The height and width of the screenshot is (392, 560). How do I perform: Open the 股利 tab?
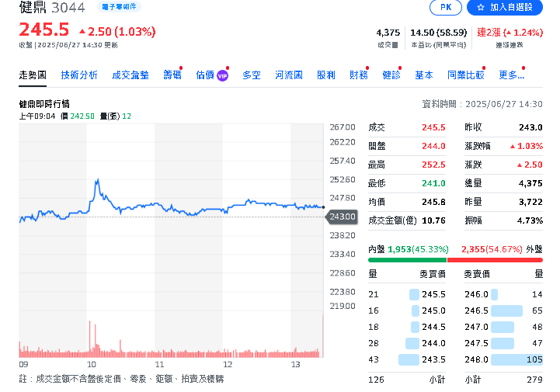click(326, 75)
